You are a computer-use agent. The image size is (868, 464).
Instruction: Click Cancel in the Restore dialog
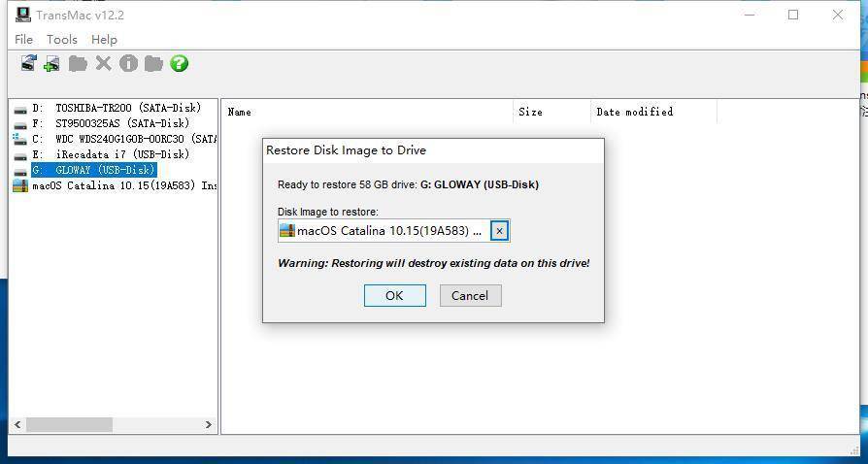tap(471, 296)
